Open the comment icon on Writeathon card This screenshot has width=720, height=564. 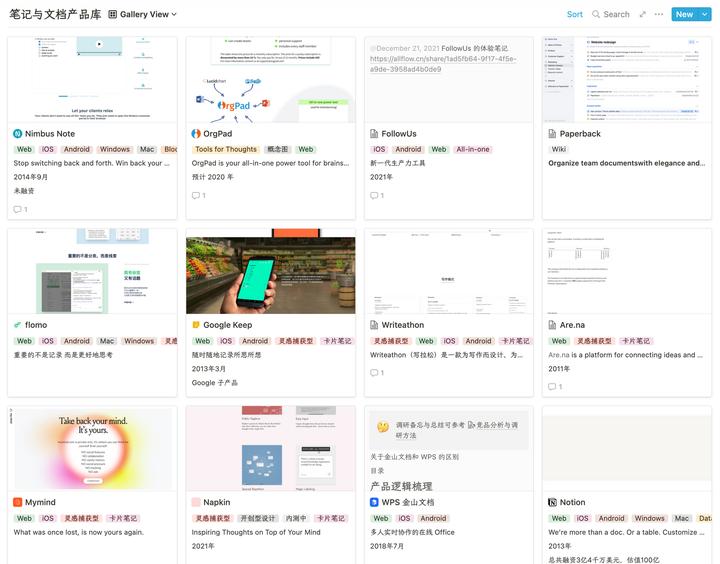point(374,373)
